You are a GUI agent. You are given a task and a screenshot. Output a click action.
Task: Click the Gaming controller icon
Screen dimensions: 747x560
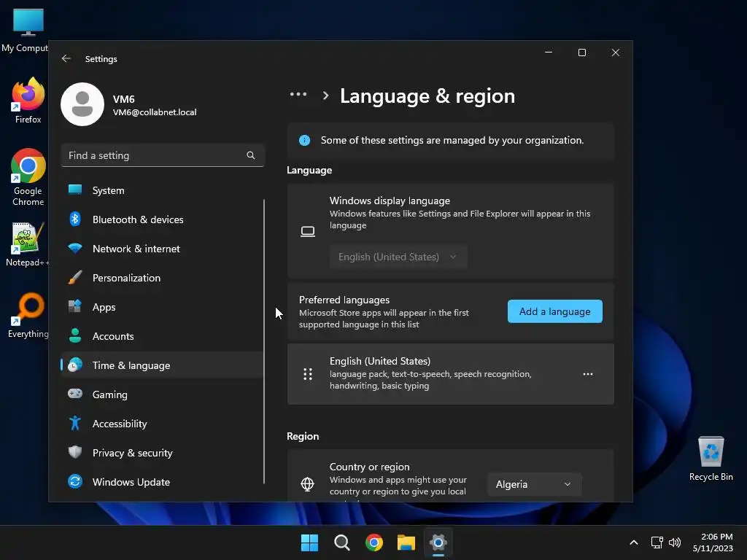[75, 394]
